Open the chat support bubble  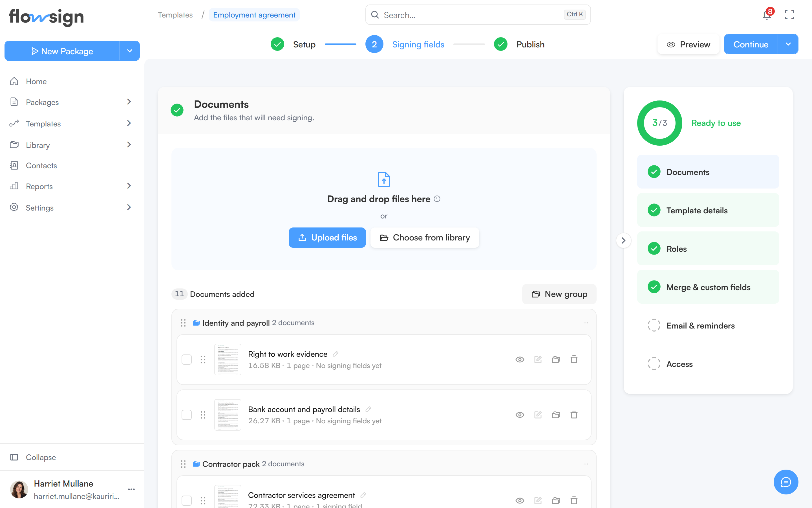[x=786, y=482]
